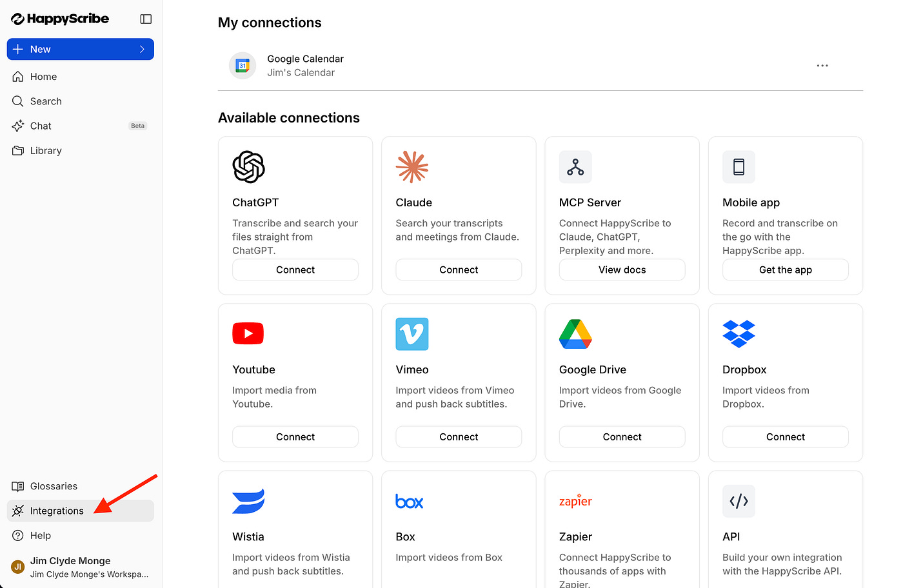
Task: Click the Mobile app phone icon
Action: 739,167
